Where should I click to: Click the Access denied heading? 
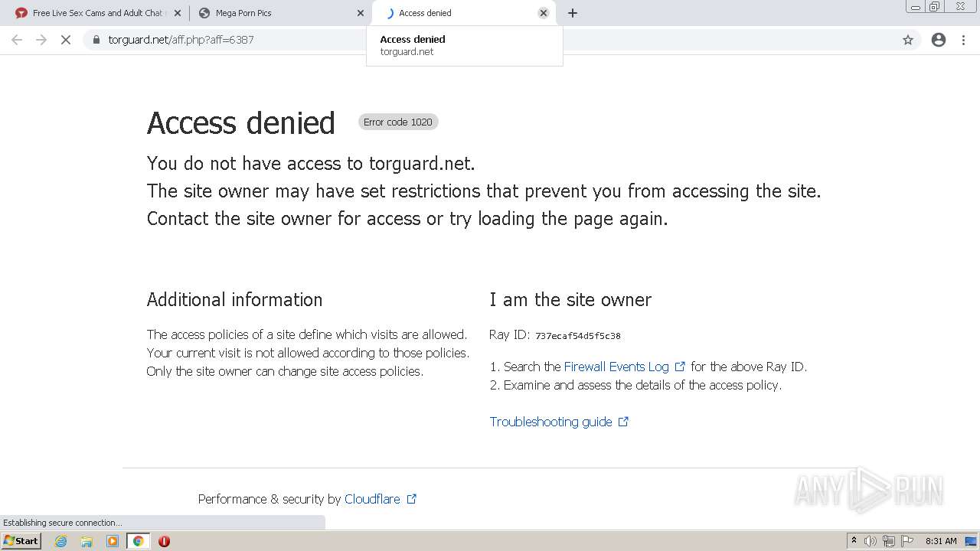(x=241, y=123)
